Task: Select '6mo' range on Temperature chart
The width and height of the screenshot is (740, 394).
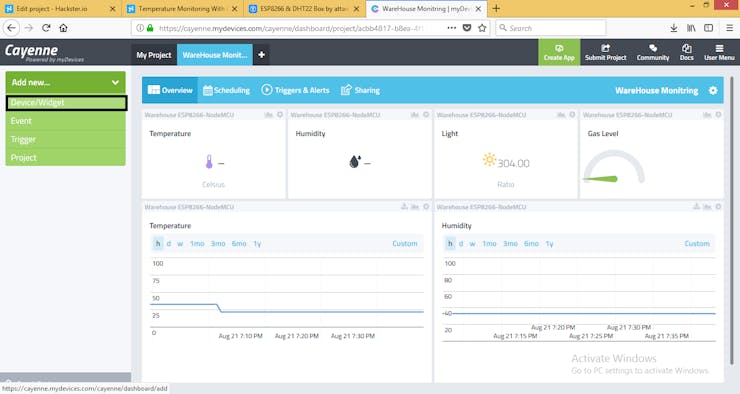Action: 239,243
